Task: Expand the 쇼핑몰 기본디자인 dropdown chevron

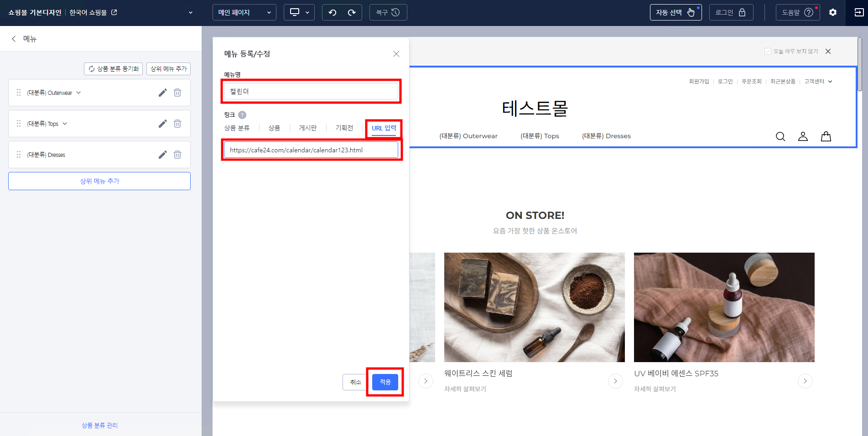Action: pyautogui.click(x=191, y=12)
